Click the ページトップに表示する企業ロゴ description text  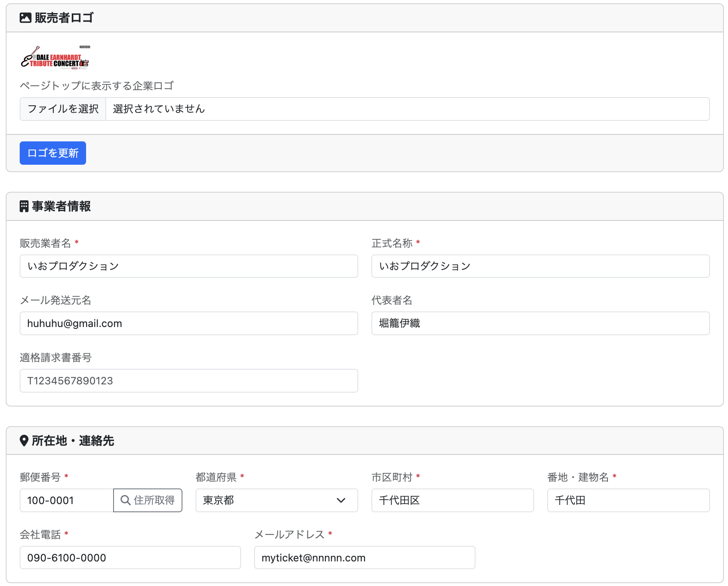(x=97, y=86)
